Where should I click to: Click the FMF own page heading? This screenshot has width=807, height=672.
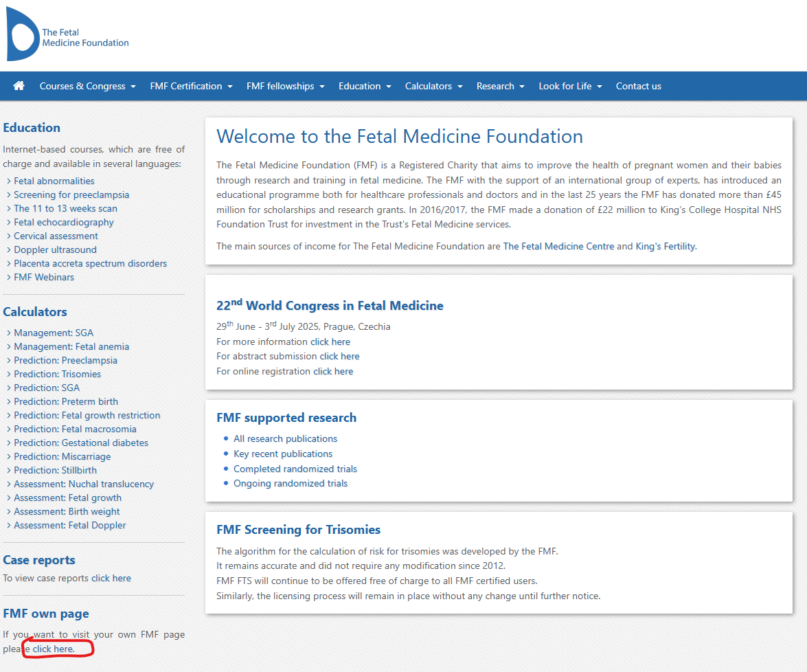[x=46, y=614]
